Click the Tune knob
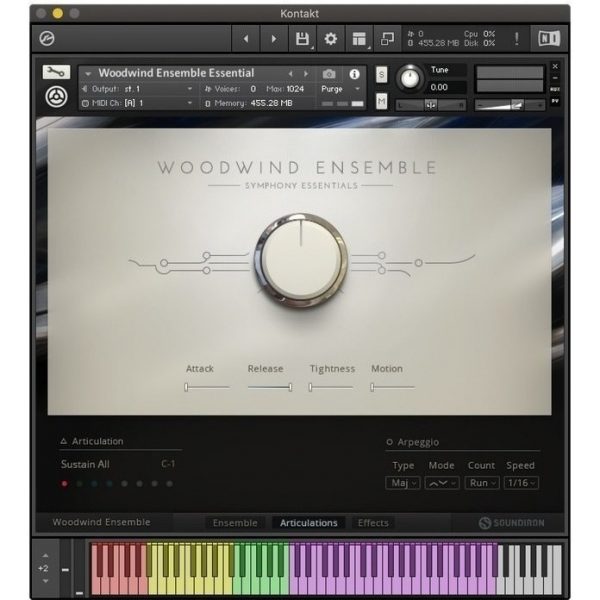The width and height of the screenshot is (600, 600). pyautogui.click(x=410, y=78)
